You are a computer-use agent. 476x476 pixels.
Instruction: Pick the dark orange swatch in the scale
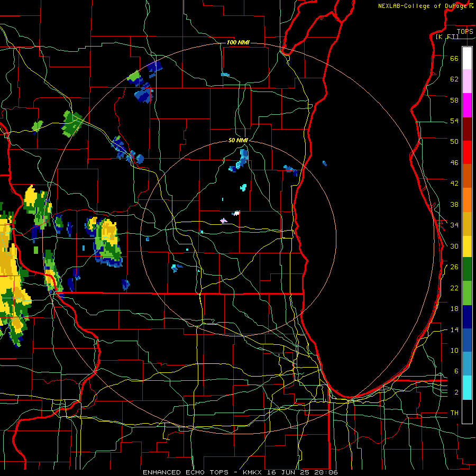click(x=467, y=176)
